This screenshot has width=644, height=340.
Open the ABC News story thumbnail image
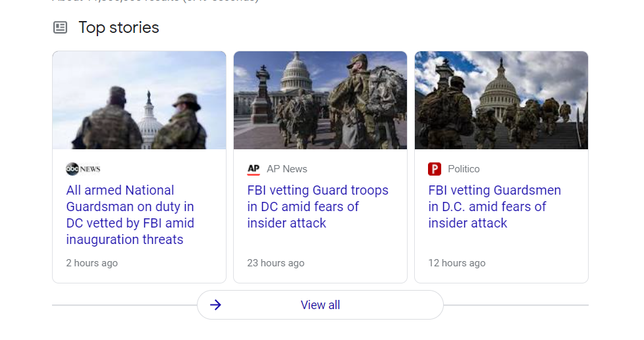click(x=139, y=100)
